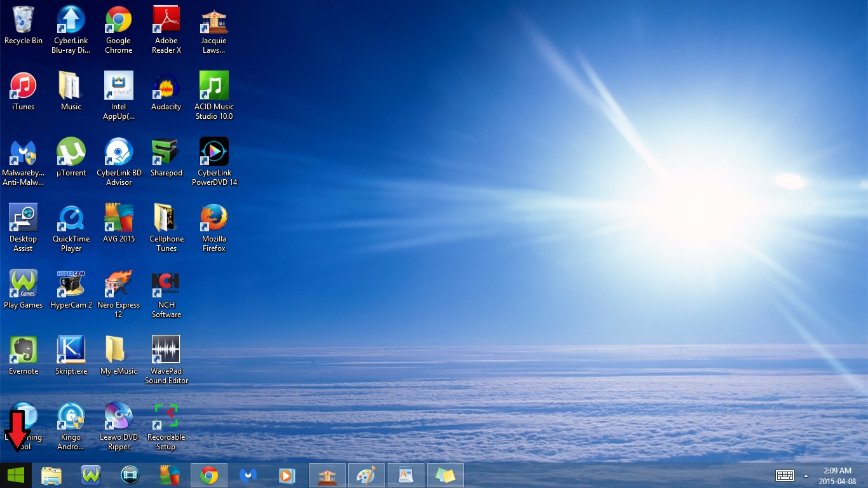Select the AVG 2015 desktop shortcut

[x=119, y=224]
